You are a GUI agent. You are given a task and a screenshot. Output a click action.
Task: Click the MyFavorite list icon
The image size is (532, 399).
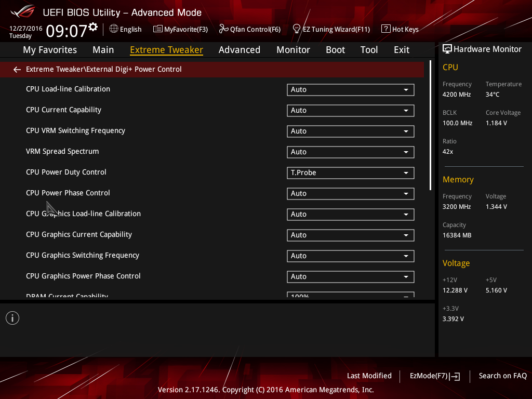[x=158, y=29]
